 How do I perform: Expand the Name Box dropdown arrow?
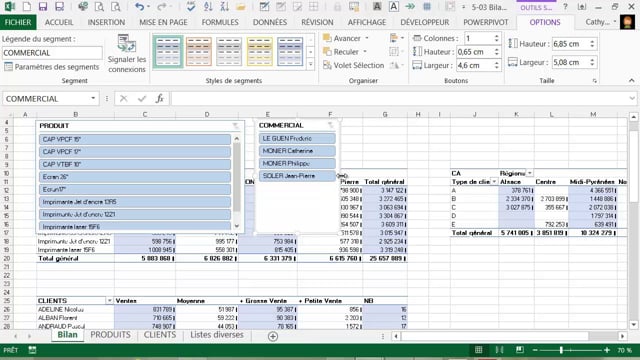tap(93, 98)
